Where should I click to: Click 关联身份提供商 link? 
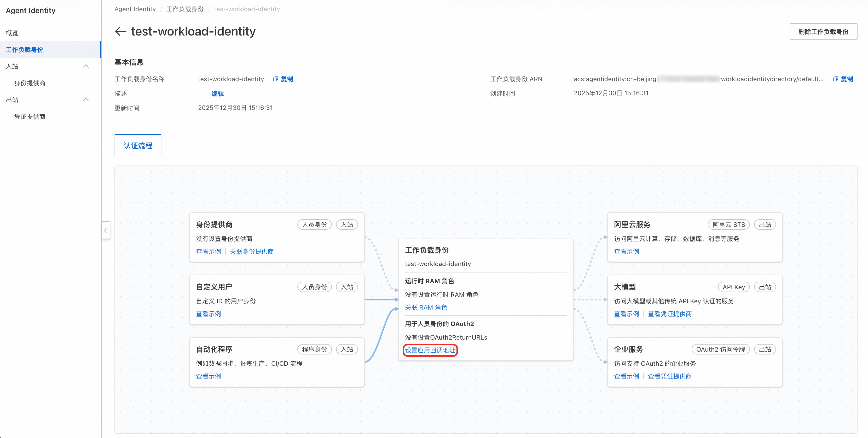[251, 251]
